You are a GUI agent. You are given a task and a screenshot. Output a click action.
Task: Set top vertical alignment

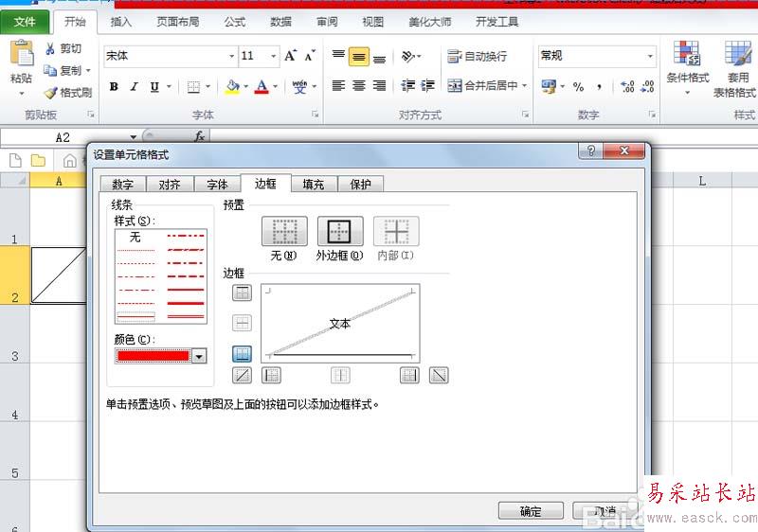(x=338, y=56)
